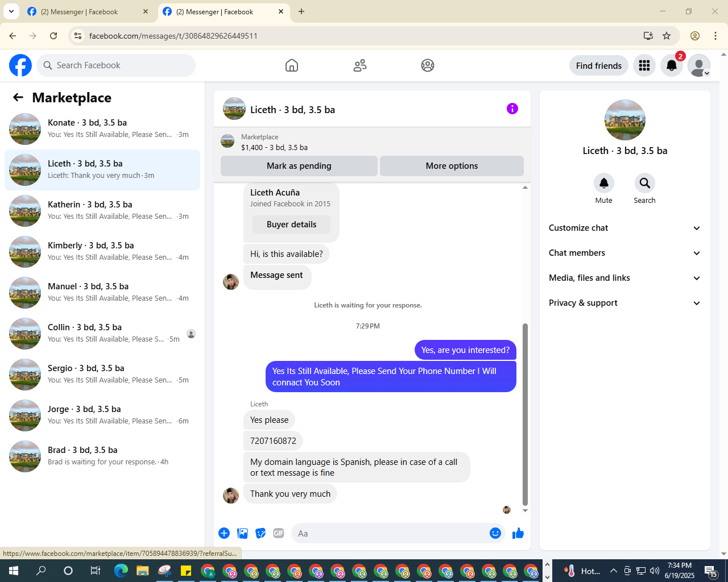Send a thumbs-up like
Image resolution: width=728 pixels, height=582 pixels.
(x=518, y=533)
